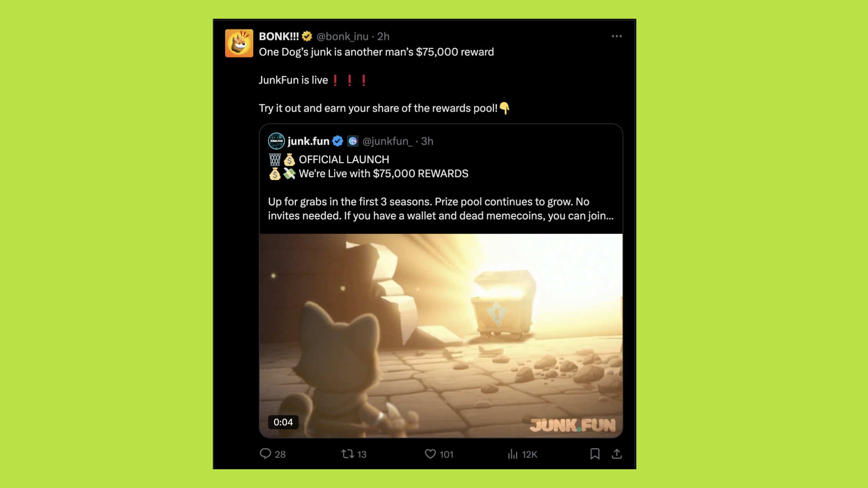
Task: Share the tweet via upload icon
Action: [617, 454]
